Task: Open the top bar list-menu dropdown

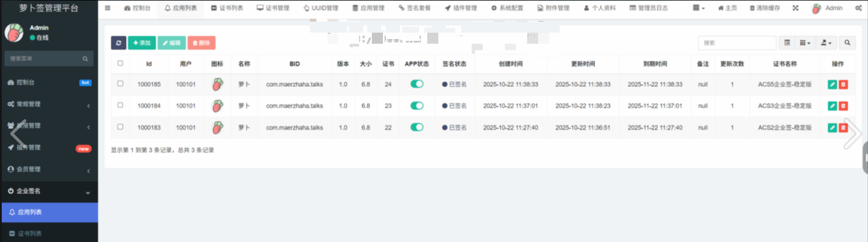Action: pos(699,8)
